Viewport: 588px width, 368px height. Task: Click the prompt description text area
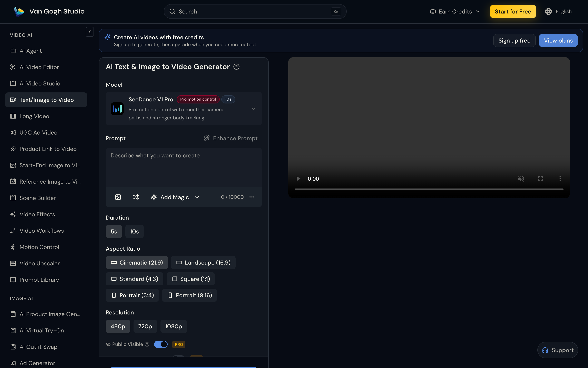184,168
